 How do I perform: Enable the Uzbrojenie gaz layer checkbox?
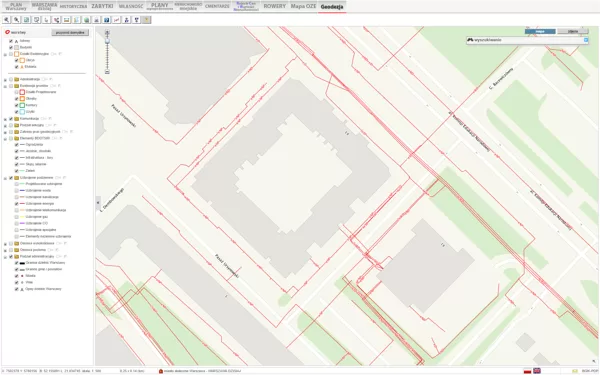16,217
